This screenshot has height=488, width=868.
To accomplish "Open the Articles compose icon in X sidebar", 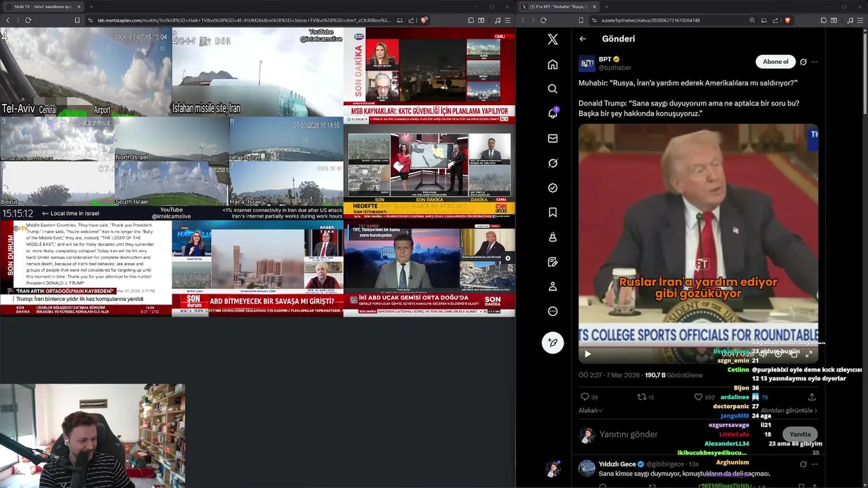I will 553,262.
